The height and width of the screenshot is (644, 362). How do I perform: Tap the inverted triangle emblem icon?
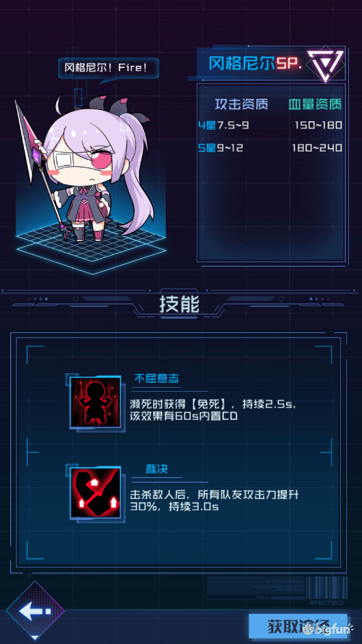(325, 64)
